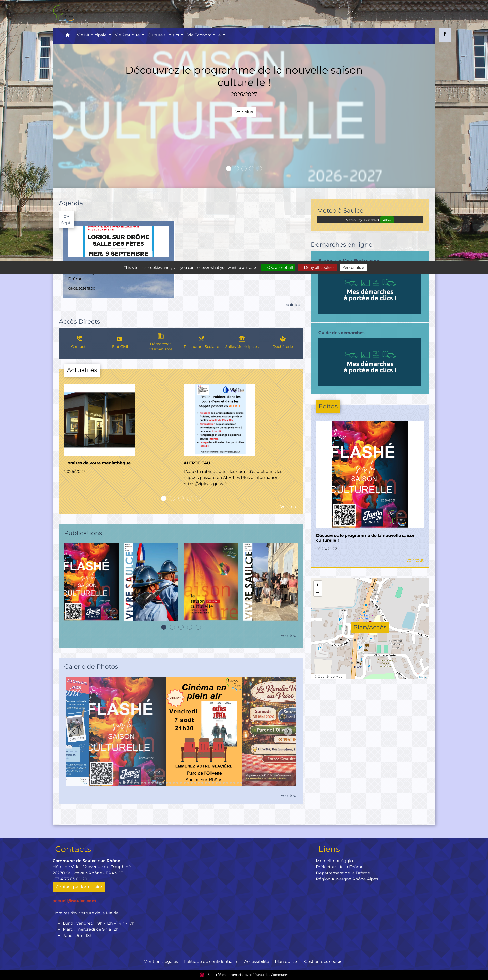Open Montélimar Agglo link
This screenshot has height=980, width=488.
click(x=334, y=861)
